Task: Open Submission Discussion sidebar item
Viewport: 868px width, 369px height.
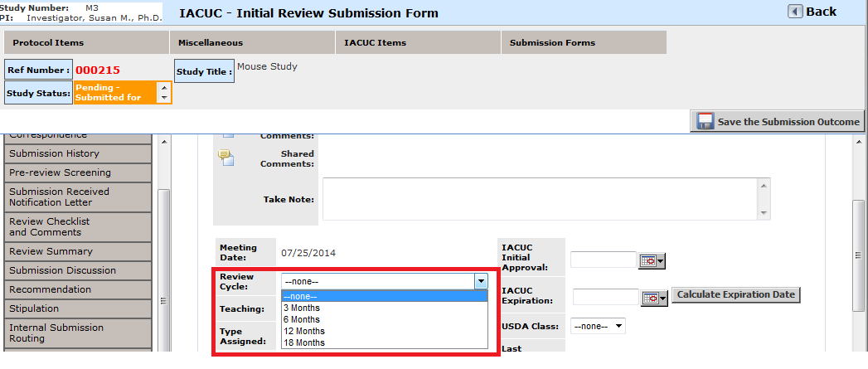Action: tap(77, 270)
